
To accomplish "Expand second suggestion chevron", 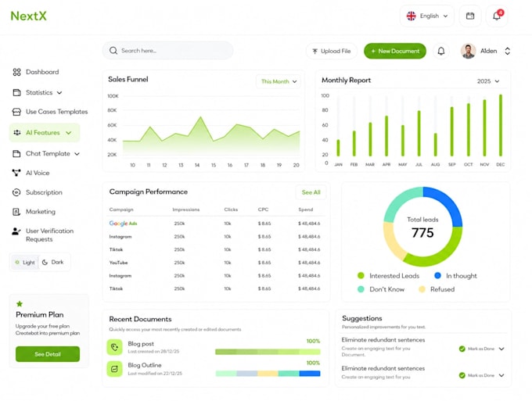I will (501, 375).
